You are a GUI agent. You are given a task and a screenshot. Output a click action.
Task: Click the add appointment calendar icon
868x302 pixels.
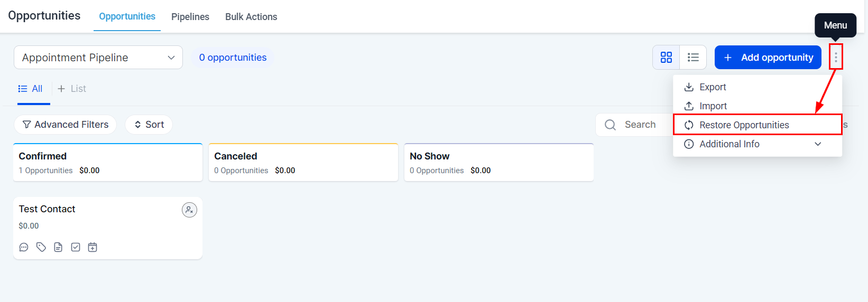[x=93, y=247]
